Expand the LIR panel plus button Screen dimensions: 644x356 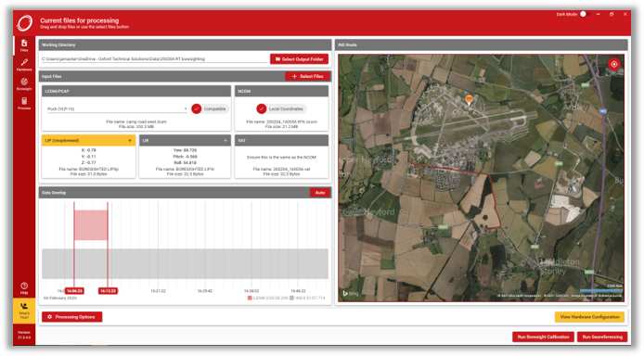(225, 141)
